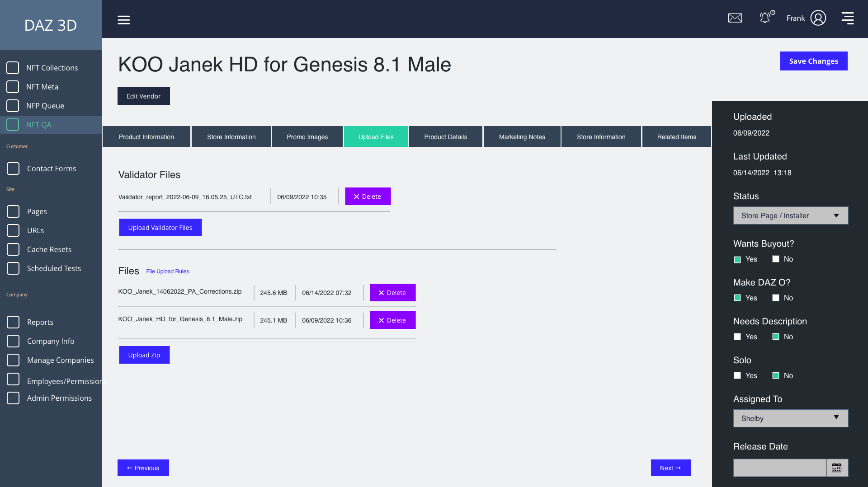Click the Reports sidebar icon
This screenshot has height=487, width=868.
(13, 322)
